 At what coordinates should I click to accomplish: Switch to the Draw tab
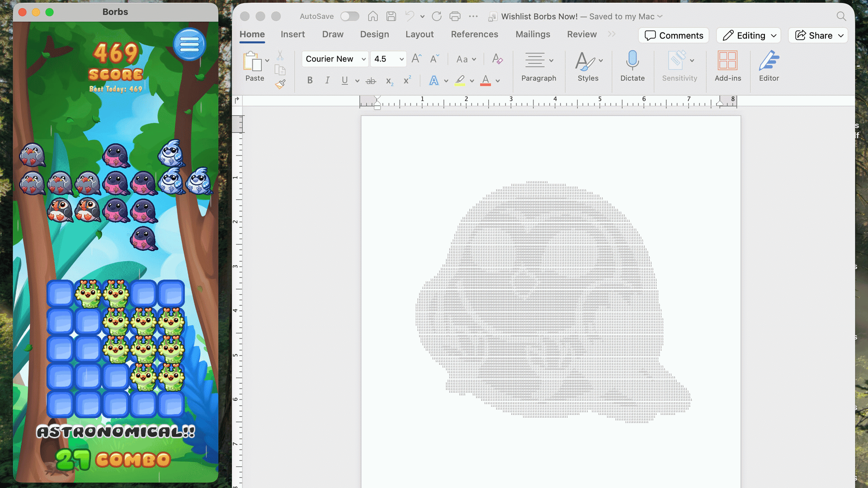(x=333, y=34)
